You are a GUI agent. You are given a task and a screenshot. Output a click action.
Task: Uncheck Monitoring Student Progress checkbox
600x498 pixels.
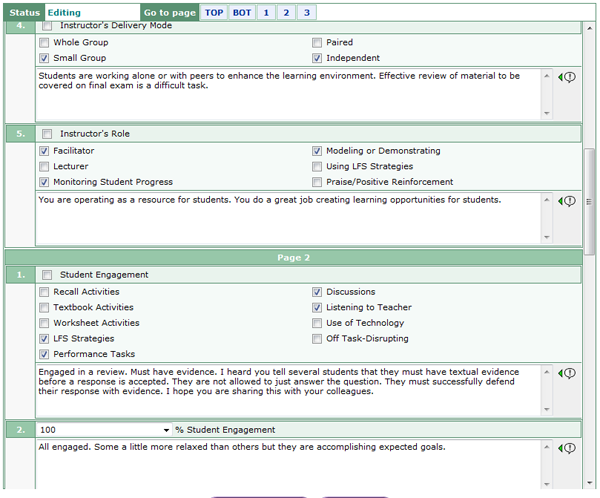click(44, 182)
